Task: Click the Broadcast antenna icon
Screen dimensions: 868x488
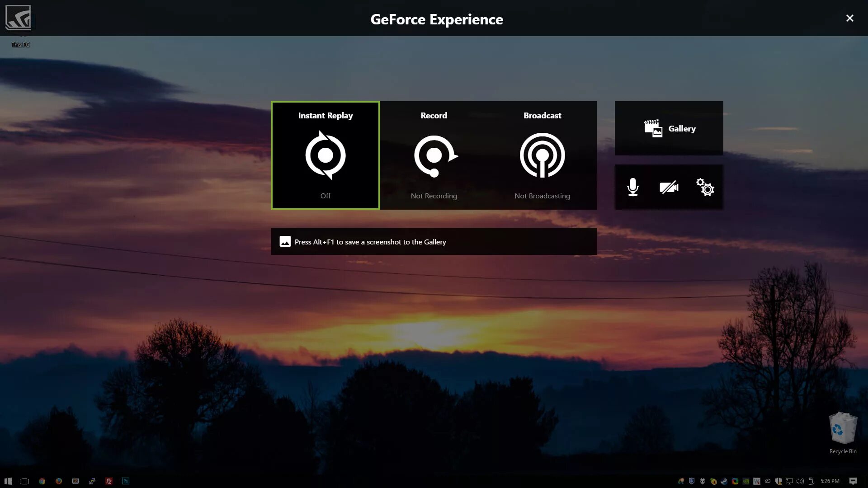Action: 542,155
